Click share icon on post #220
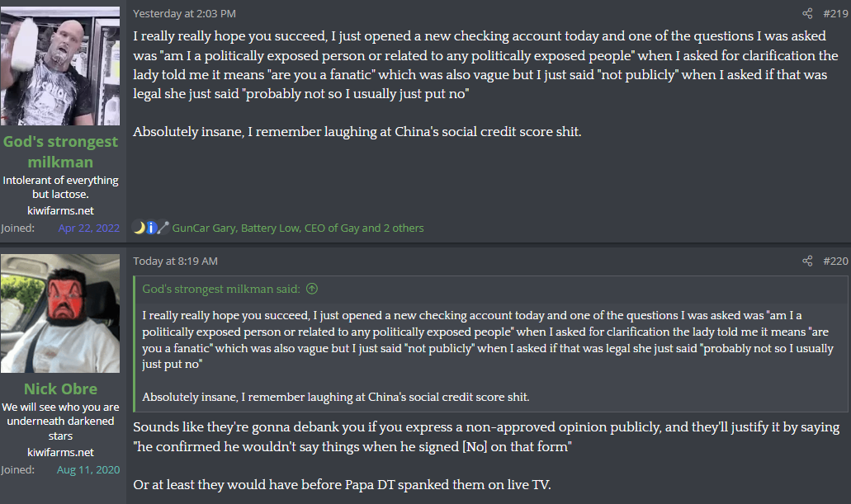Viewport: 851px width, 504px height. pyautogui.click(x=807, y=261)
